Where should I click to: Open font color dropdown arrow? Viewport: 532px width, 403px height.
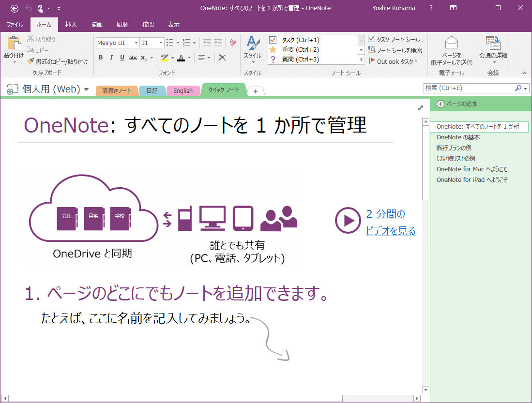pyautogui.click(x=189, y=58)
